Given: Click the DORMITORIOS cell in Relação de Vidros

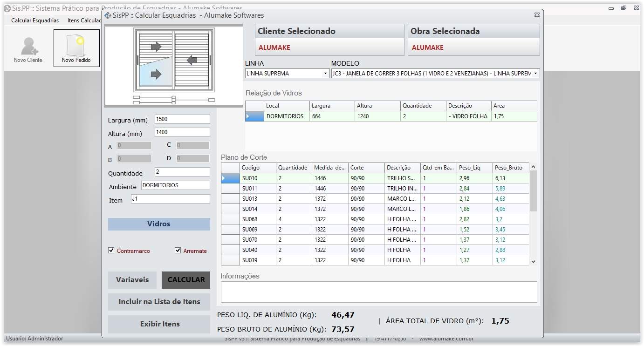Looking at the screenshot, I should click(x=287, y=116).
